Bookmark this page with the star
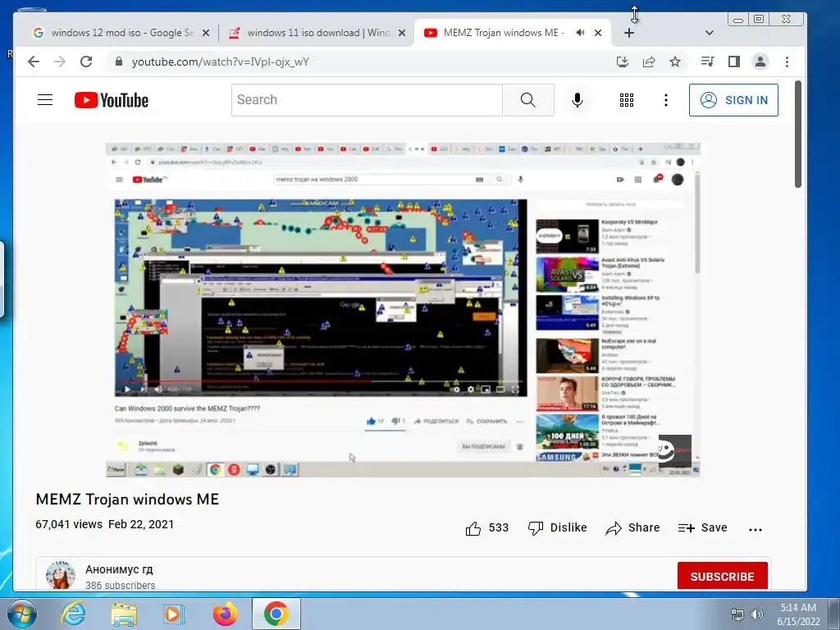This screenshot has width=840, height=630. pyautogui.click(x=675, y=62)
